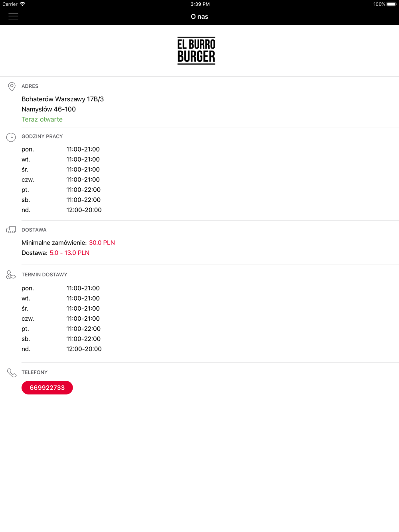This screenshot has height=532, width=399.
Task: Tap the Wi-Fi status icon
Action: tap(23, 4)
